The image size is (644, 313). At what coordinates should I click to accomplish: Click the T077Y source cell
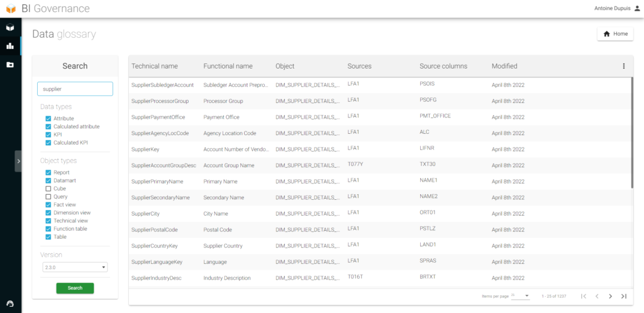[355, 164]
